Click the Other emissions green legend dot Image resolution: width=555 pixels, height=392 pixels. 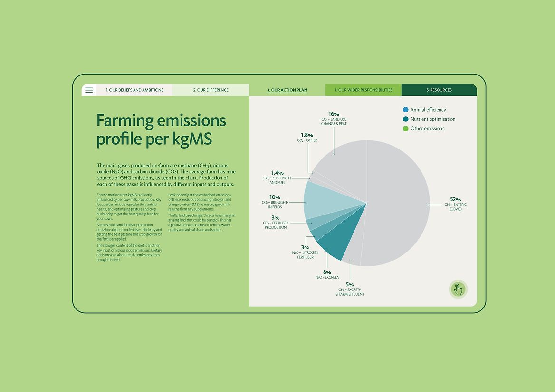(405, 129)
